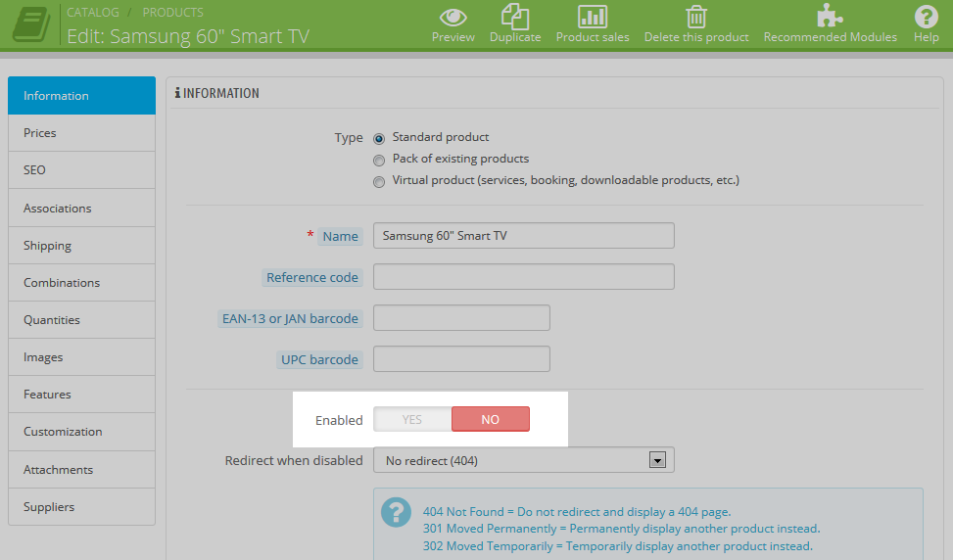
Task: Click the 404 Not Found help text
Action: coord(577,512)
